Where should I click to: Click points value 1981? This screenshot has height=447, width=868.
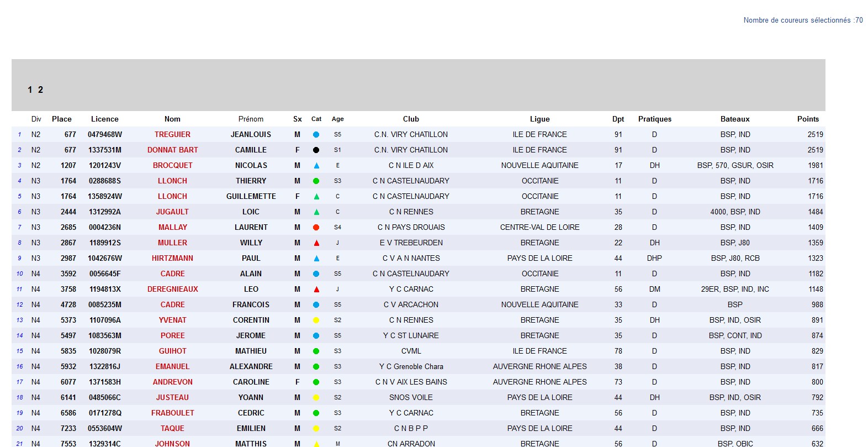tap(815, 165)
